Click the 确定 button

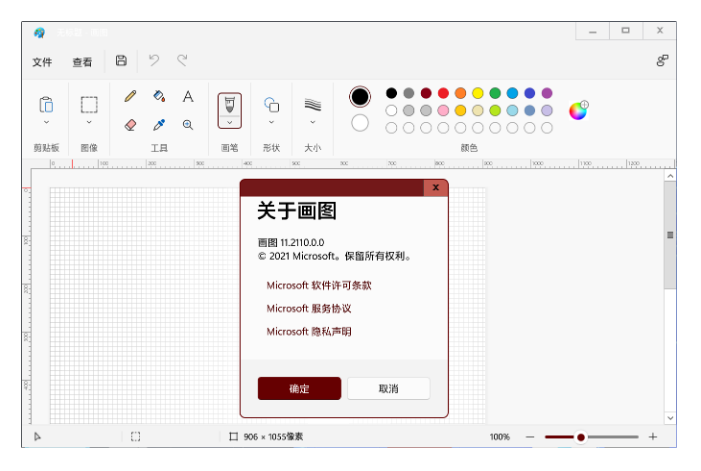[299, 388]
